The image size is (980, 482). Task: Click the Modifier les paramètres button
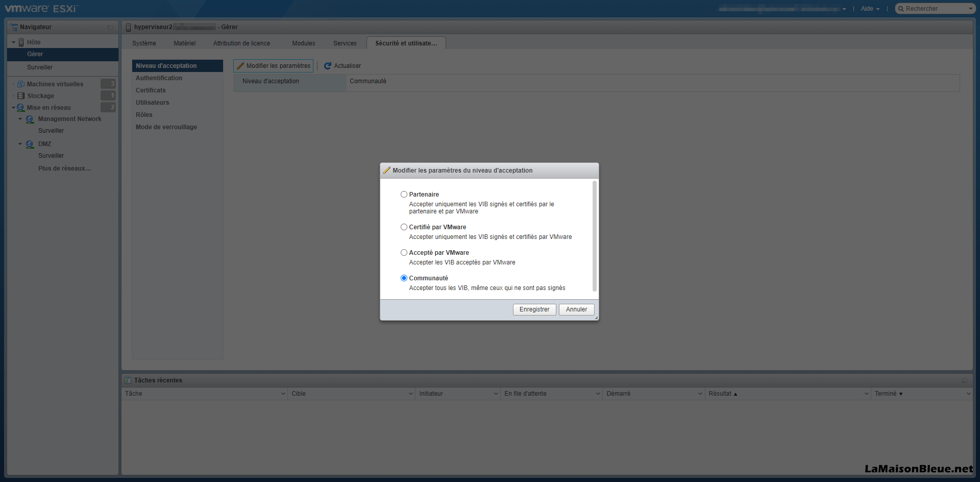pyautogui.click(x=274, y=66)
